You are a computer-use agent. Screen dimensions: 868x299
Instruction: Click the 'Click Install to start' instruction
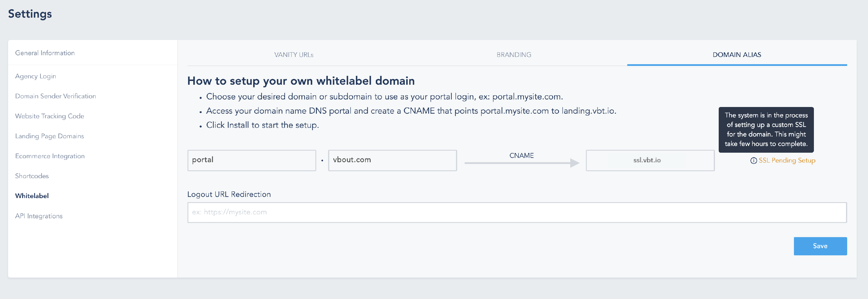262,125
